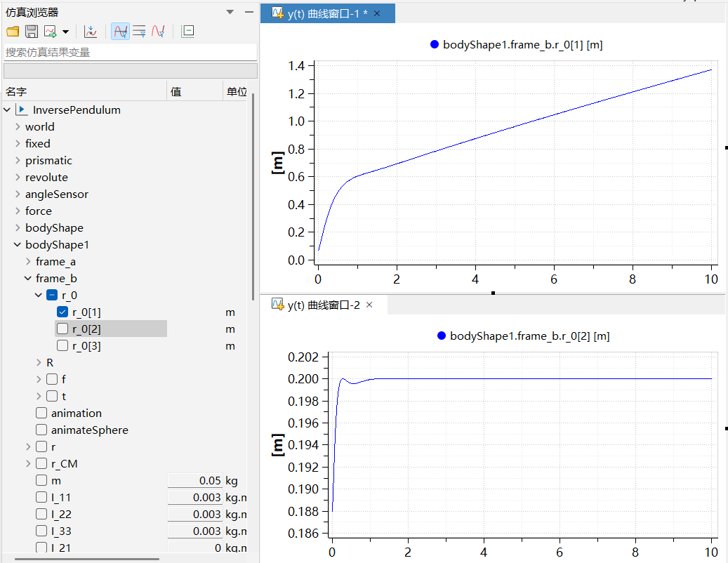The height and width of the screenshot is (563, 728).
Task: Click the simulation variable search field
Action: [x=130, y=52]
